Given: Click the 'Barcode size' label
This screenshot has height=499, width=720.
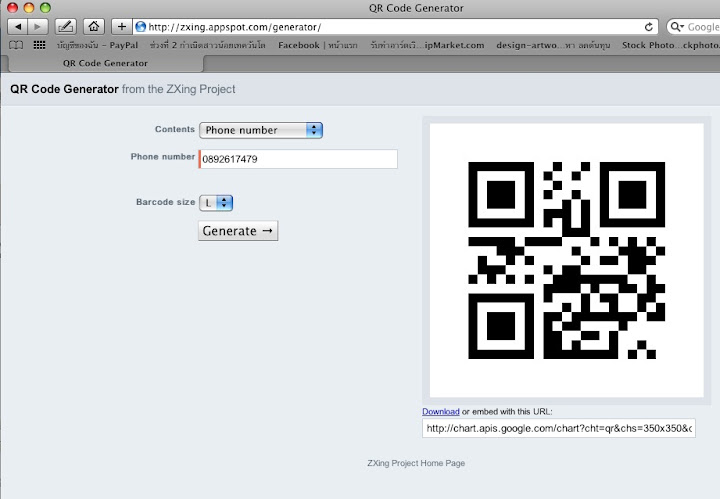Looking at the screenshot, I should 165,202.
